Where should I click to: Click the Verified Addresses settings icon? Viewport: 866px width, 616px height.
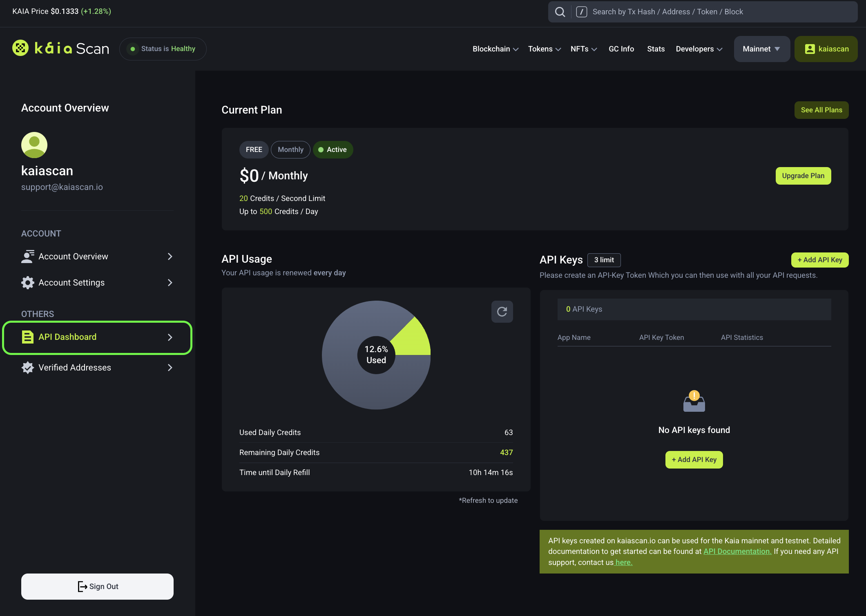pyautogui.click(x=27, y=367)
